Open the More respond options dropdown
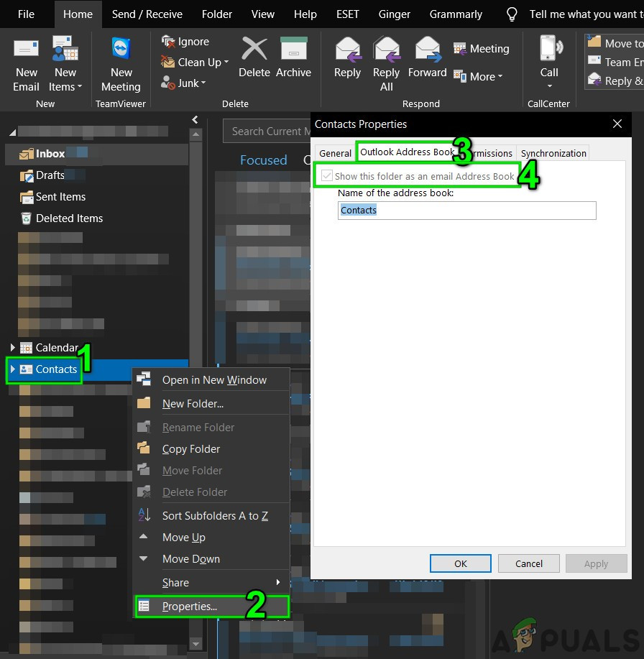644x659 pixels. [x=478, y=76]
